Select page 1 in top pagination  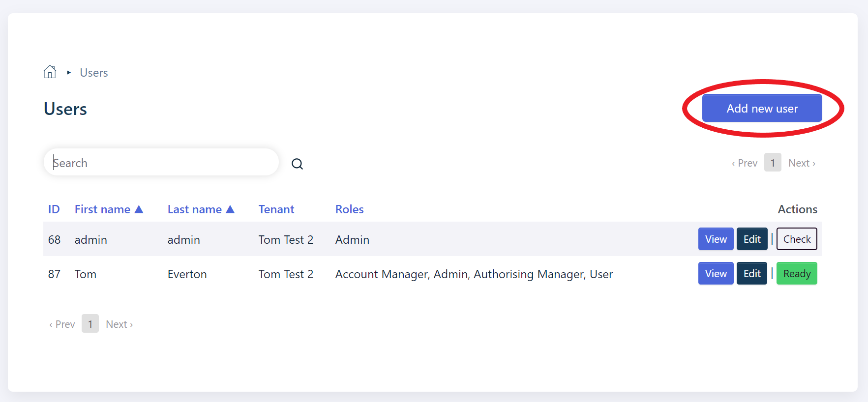pyautogui.click(x=773, y=163)
